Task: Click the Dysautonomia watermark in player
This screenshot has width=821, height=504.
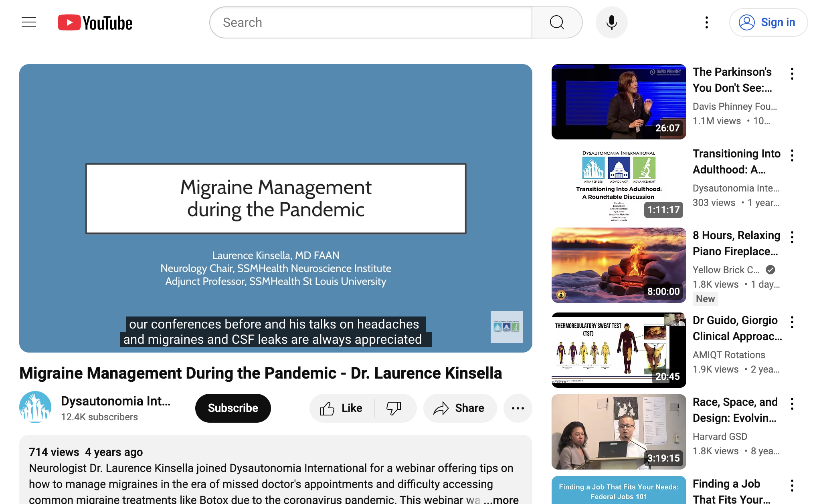Action: tap(506, 327)
